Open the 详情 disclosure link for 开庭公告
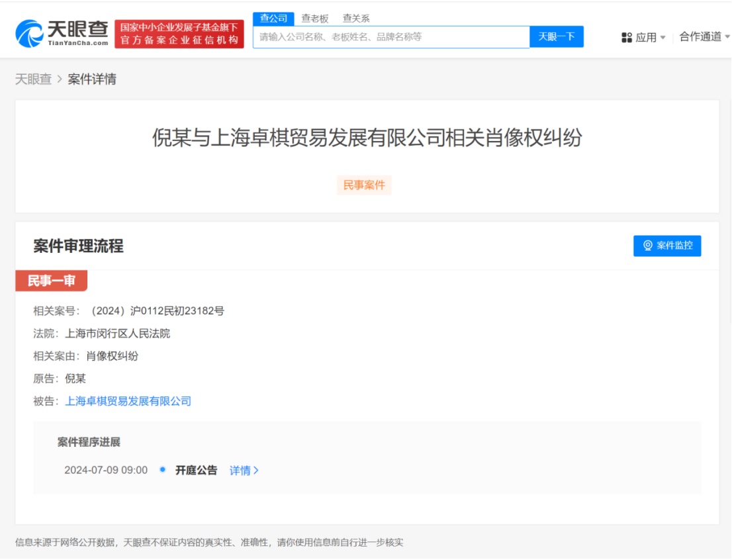The image size is (732, 560). pyautogui.click(x=242, y=470)
